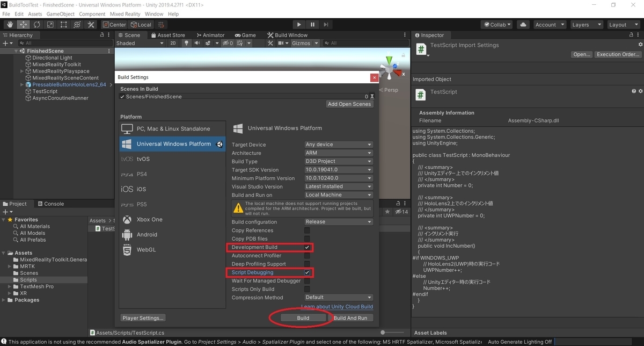Screen dimensions: 644x346
Task: Select the Hand tool in toolbar
Action: (x=10, y=25)
